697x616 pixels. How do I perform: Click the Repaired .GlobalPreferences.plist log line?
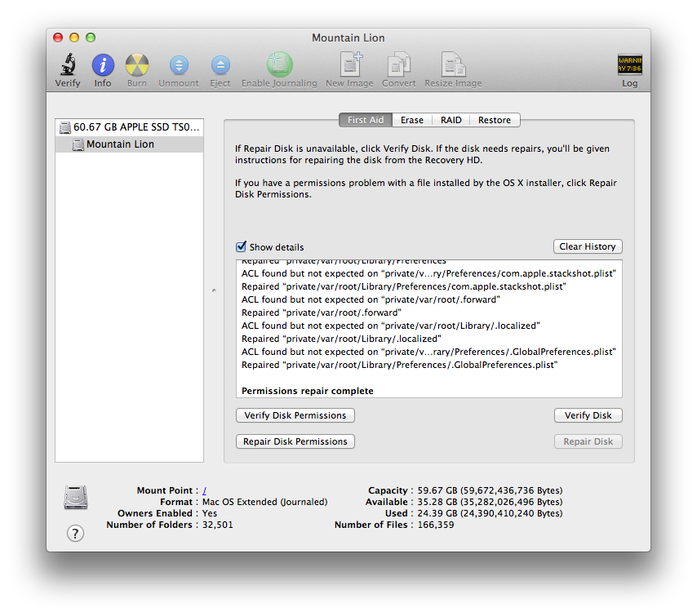(399, 365)
